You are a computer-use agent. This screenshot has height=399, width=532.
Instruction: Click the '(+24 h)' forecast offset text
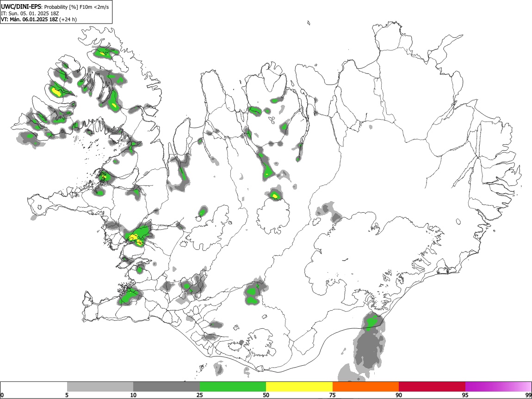pyautogui.click(x=68, y=19)
